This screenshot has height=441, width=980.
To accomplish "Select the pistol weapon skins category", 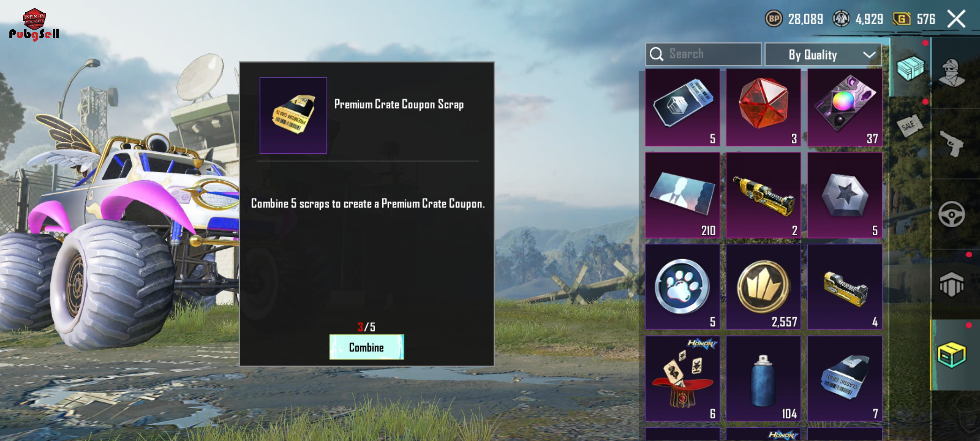I will click(x=952, y=143).
